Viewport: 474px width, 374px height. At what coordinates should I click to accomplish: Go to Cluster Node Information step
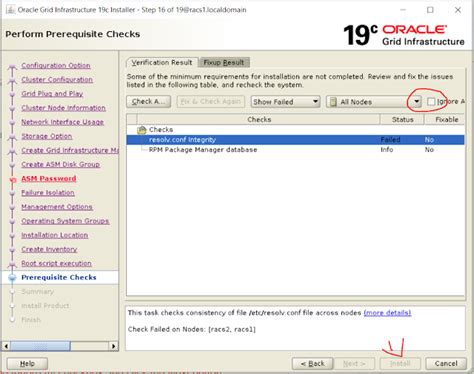pos(63,108)
